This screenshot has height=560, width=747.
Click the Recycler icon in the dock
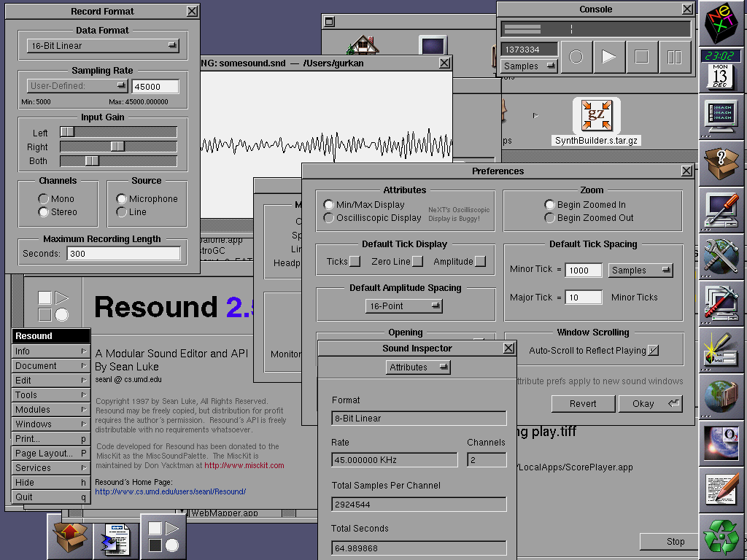[721, 536]
